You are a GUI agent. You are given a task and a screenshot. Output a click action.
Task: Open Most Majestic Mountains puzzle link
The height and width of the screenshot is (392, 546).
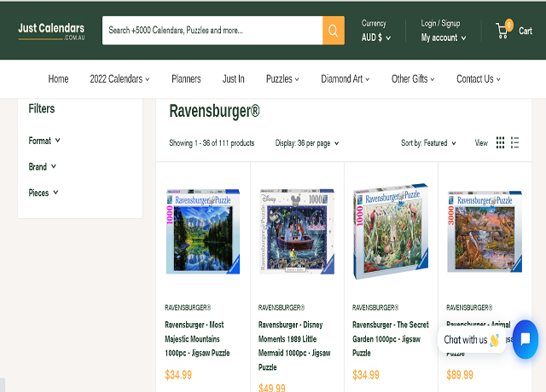[197, 338]
